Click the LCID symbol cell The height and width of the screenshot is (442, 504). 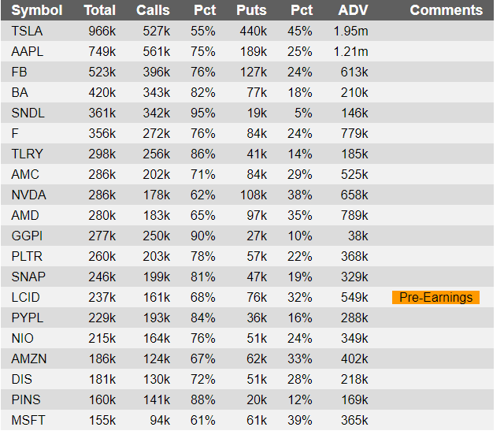click(25, 297)
